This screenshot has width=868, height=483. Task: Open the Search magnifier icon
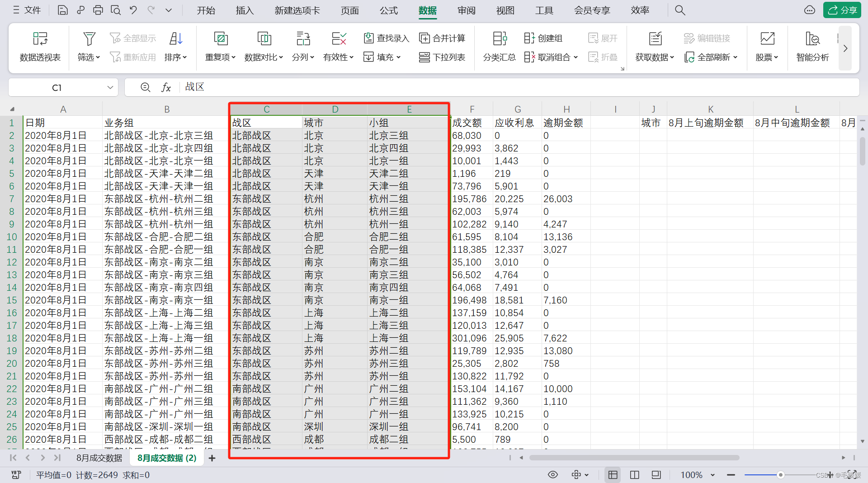click(680, 10)
